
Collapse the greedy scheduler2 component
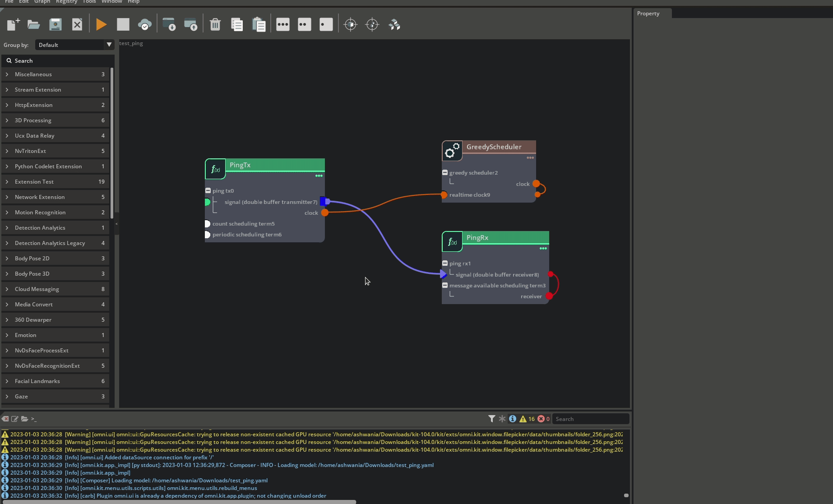(x=445, y=172)
